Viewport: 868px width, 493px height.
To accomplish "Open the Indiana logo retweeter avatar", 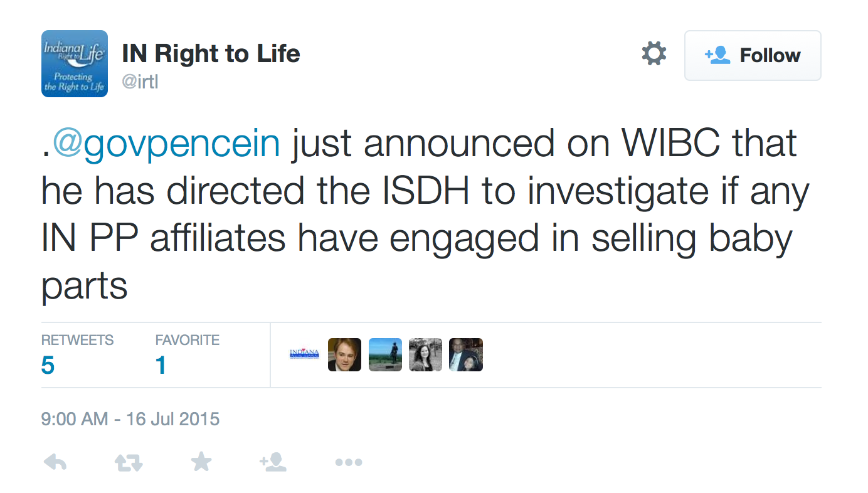I will tap(304, 354).
